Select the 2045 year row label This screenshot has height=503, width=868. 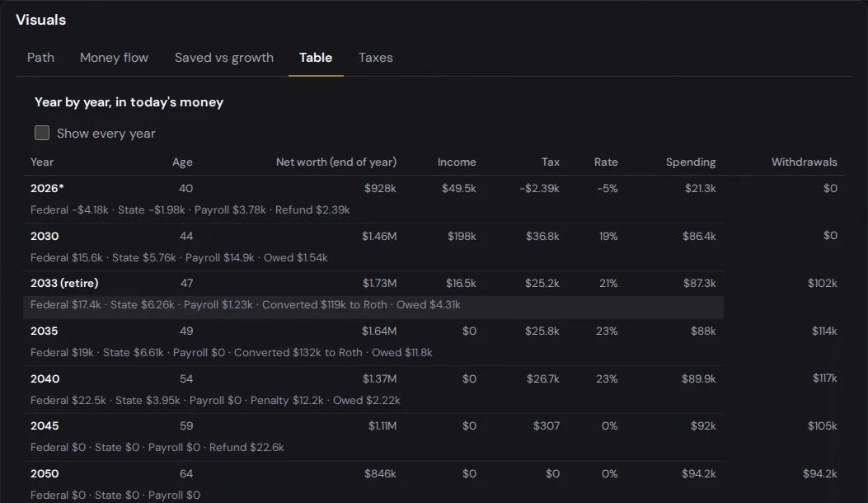coord(45,426)
